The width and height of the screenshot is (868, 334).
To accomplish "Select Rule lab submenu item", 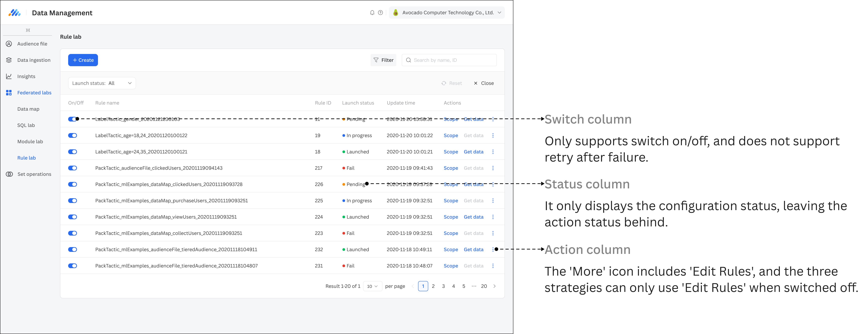I will pyautogui.click(x=26, y=158).
